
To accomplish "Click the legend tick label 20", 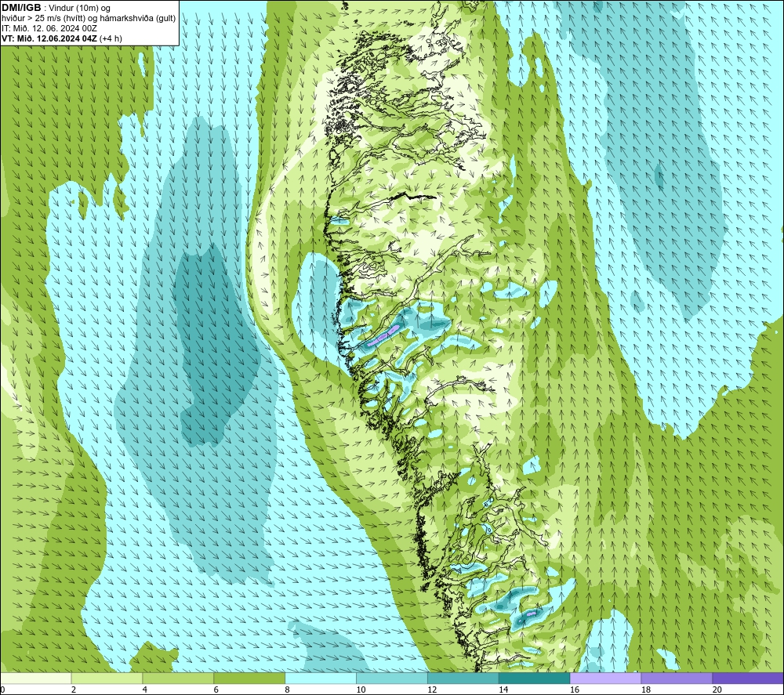I will (717, 690).
